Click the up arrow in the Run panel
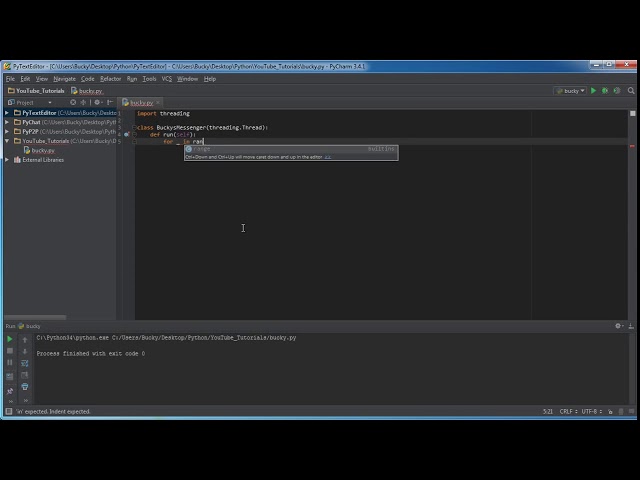The height and width of the screenshot is (480, 640). [x=25, y=340]
